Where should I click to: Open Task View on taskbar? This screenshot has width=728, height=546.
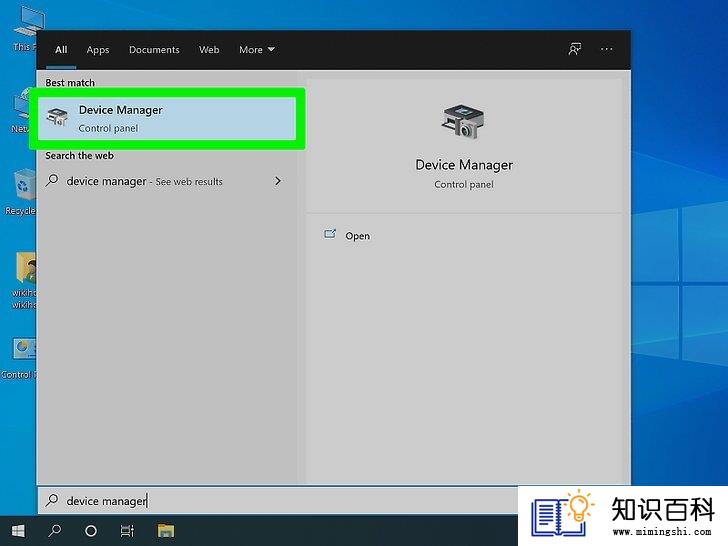tap(127, 531)
